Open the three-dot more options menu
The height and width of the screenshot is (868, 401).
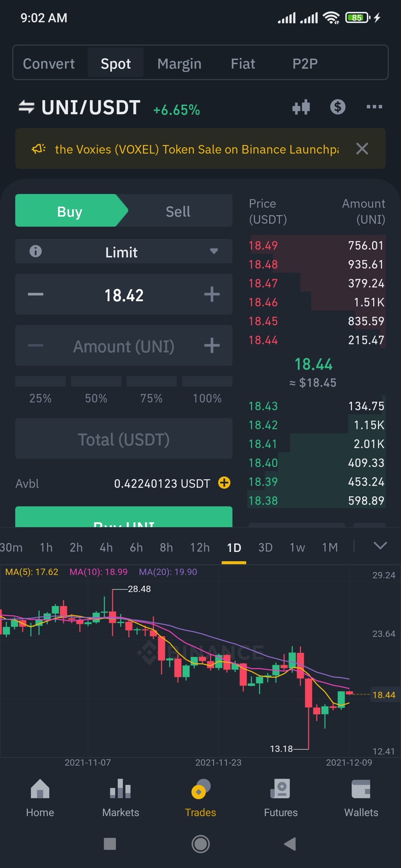point(374,107)
